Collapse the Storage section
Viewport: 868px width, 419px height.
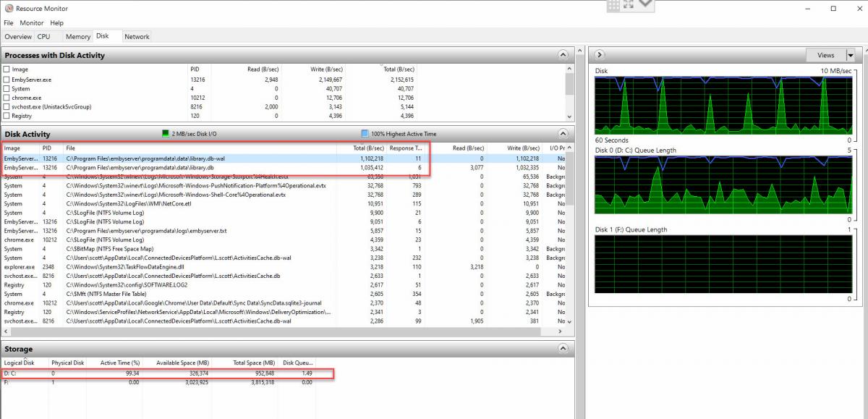(x=563, y=349)
